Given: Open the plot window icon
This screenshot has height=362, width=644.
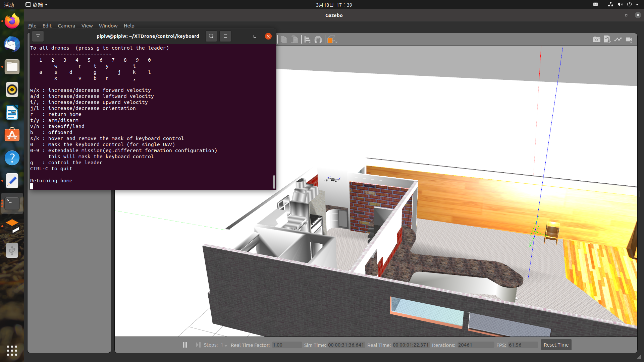Looking at the screenshot, I should (x=618, y=40).
